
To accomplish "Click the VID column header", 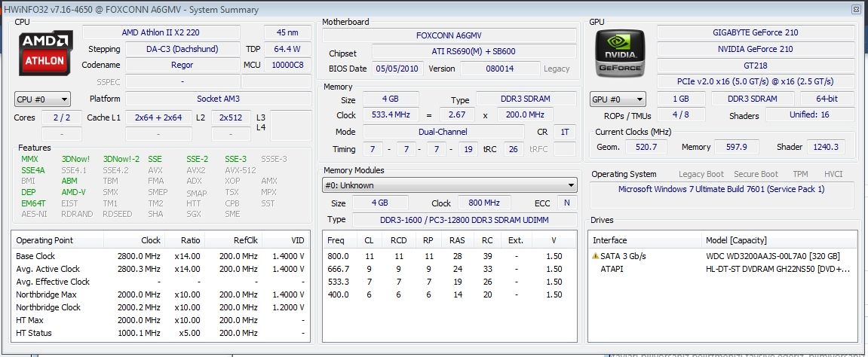I will pos(285,240).
